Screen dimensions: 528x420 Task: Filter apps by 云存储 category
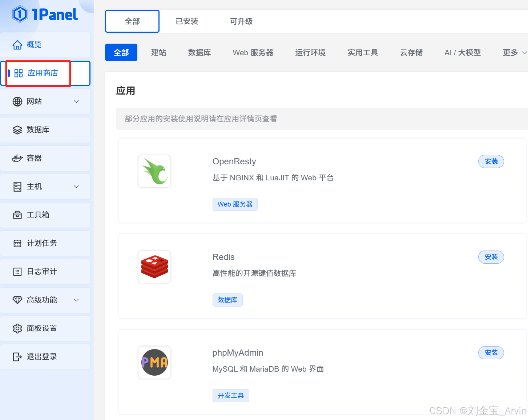(x=411, y=52)
